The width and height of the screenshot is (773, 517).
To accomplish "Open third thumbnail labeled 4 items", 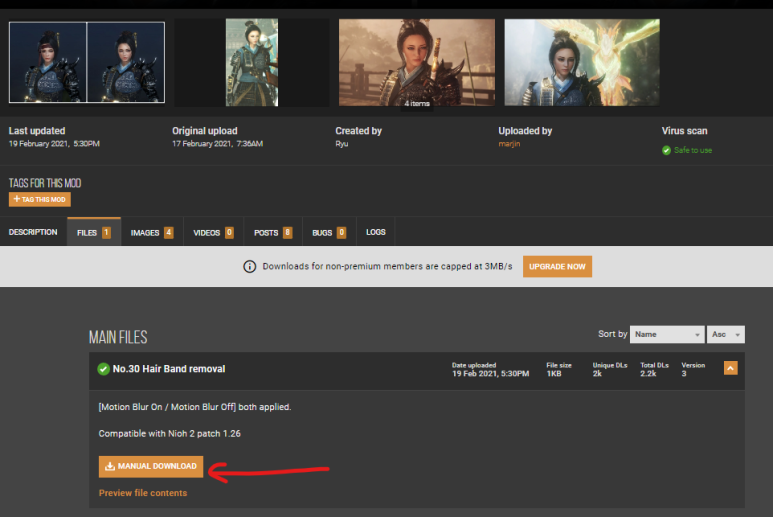I will [417, 63].
